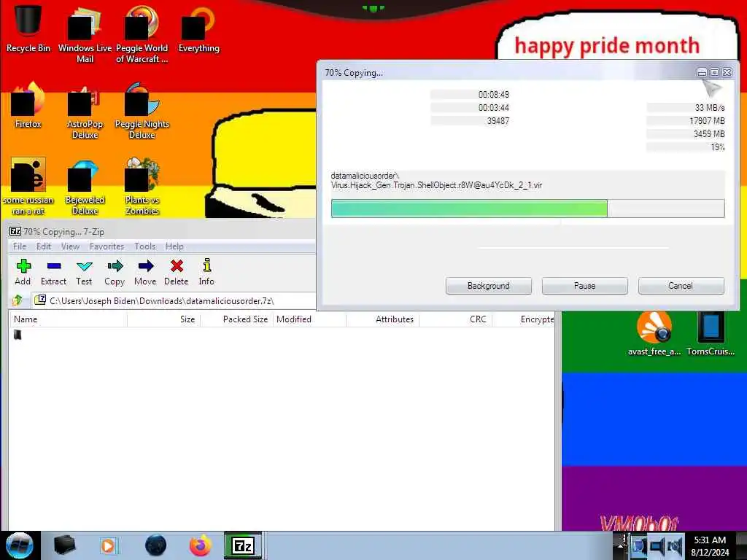The width and height of the screenshot is (747, 560).
Task: Open the media player taskbar icon
Action: (108, 545)
